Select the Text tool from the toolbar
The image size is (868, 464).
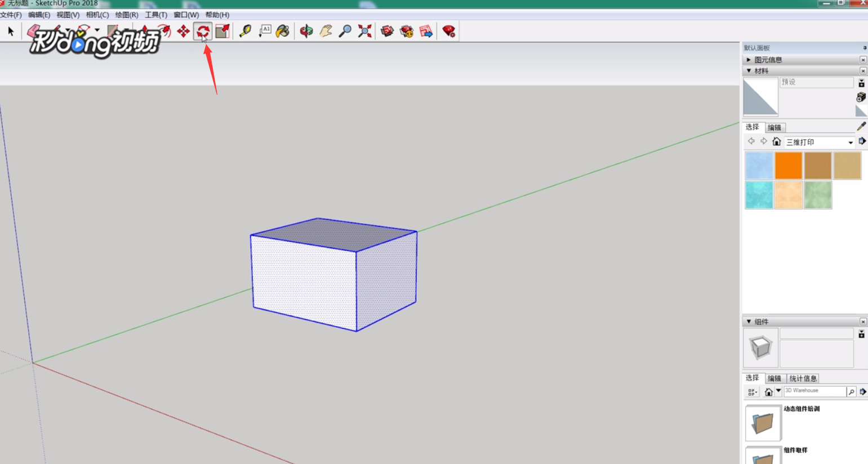(x=265, y=32)
